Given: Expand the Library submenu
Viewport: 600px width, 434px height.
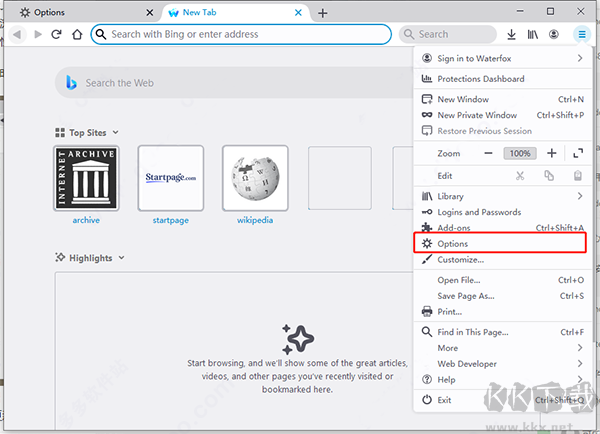Looking at the screenshot, I should click(x=502, y=196).
